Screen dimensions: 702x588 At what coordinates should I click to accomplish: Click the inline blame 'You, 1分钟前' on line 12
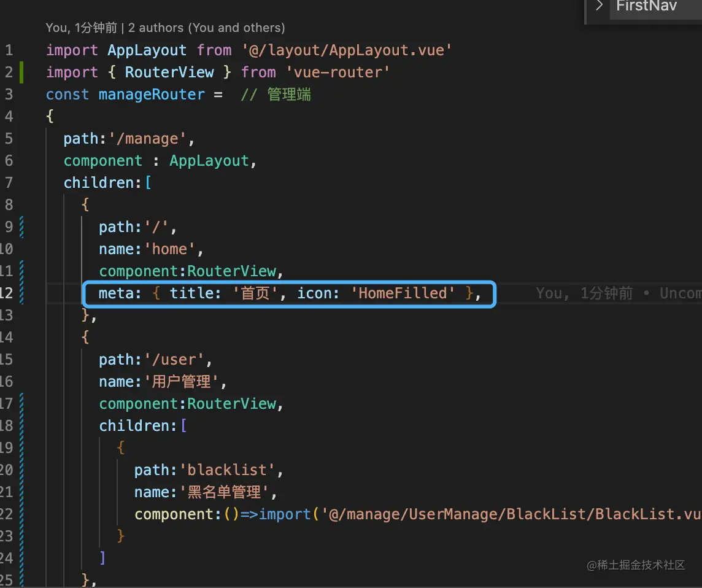click(x=584, y=293)
